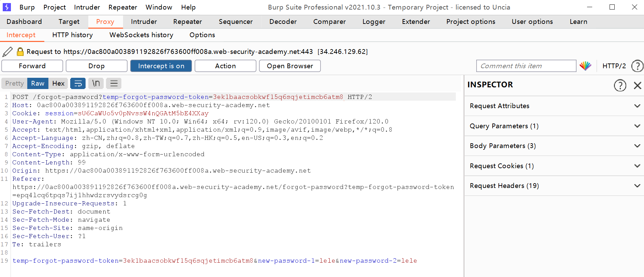Viewport: 644px width, 277px height.
Task: Expand Request Cookies (1) section
Action: tap(554, 166)
